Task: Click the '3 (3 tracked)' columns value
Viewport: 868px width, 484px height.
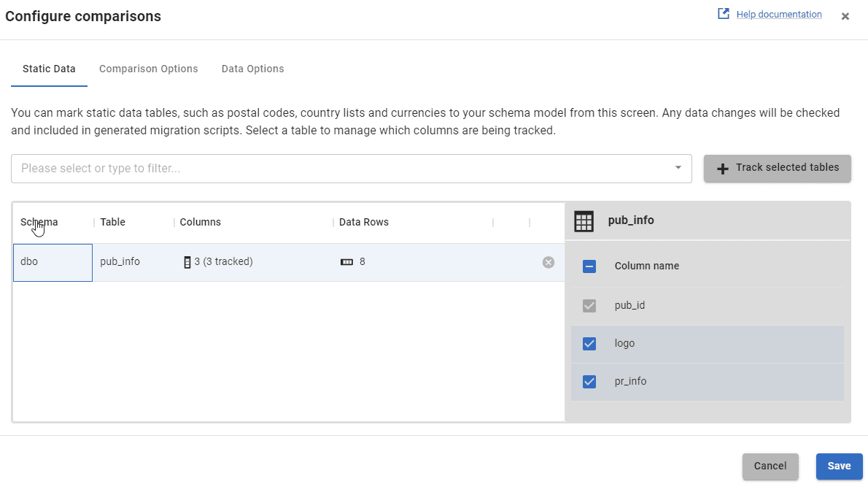Action: [x=223, y=261]
